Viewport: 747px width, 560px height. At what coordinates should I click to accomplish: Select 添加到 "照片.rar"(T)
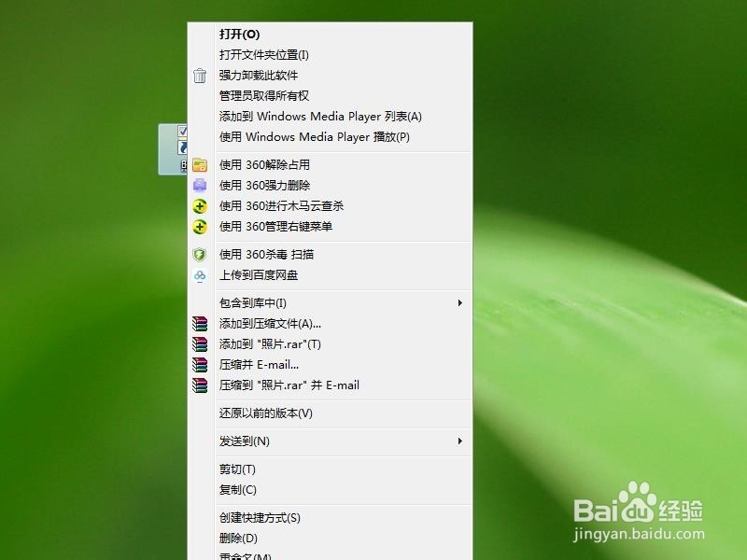click(x=330, y=344)
